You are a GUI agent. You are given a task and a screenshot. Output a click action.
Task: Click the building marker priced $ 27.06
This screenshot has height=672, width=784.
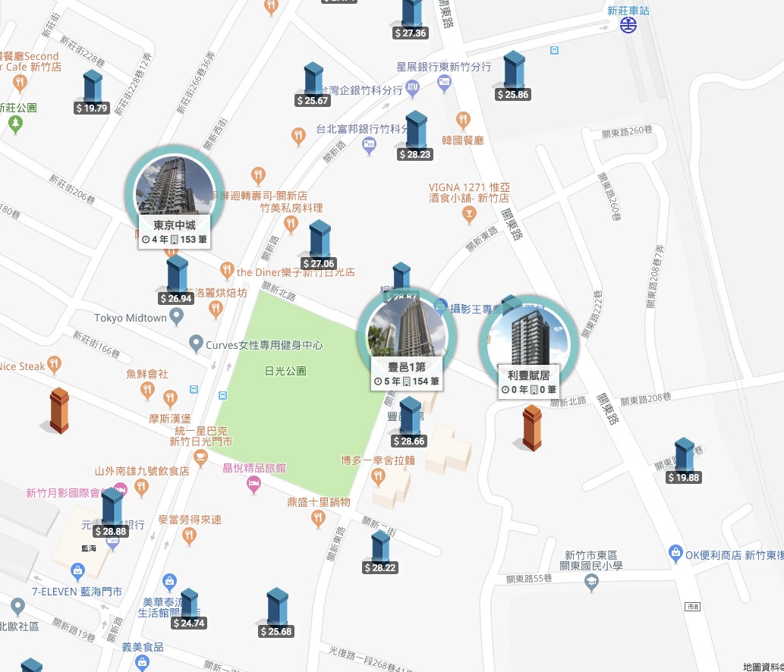[320, 245]
